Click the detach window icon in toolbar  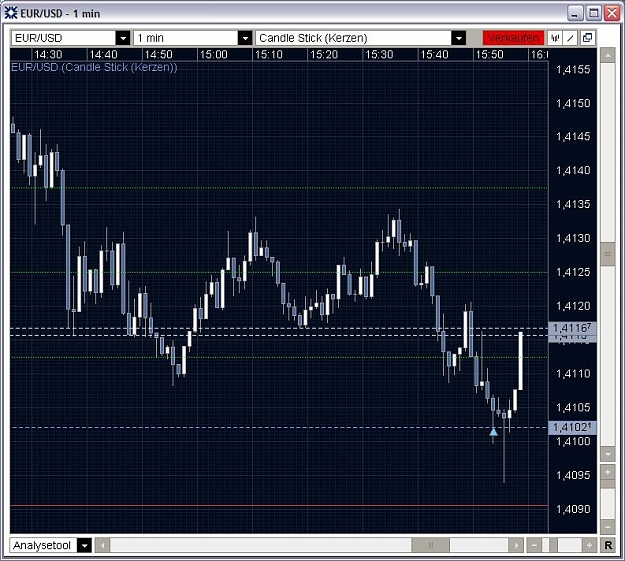point(587,38)
